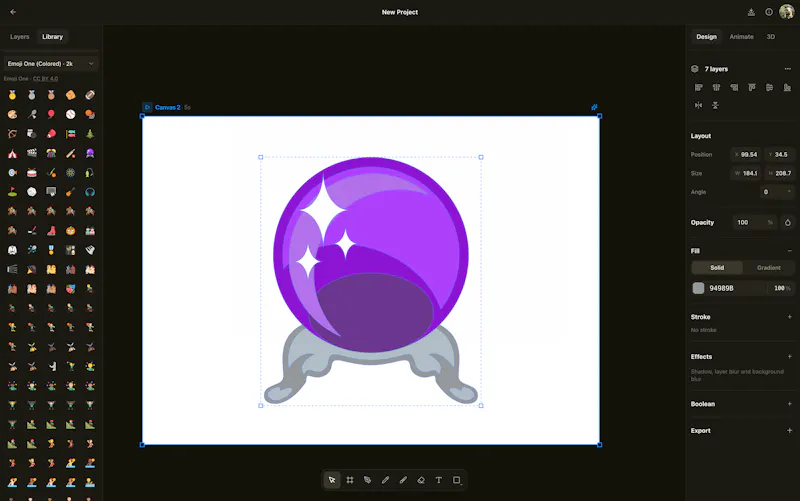800x501 pixels.
Task: Insert the ice skate emoji
Action: 51,231
